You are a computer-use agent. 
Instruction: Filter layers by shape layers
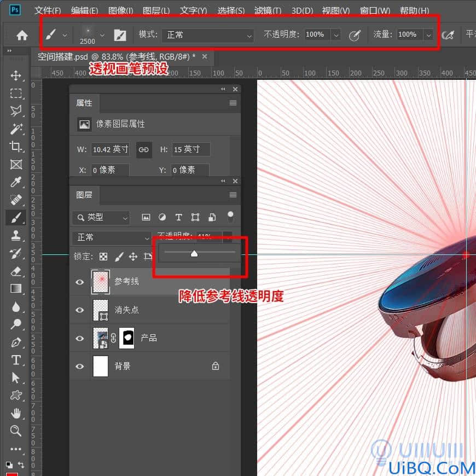coord(195,217)
